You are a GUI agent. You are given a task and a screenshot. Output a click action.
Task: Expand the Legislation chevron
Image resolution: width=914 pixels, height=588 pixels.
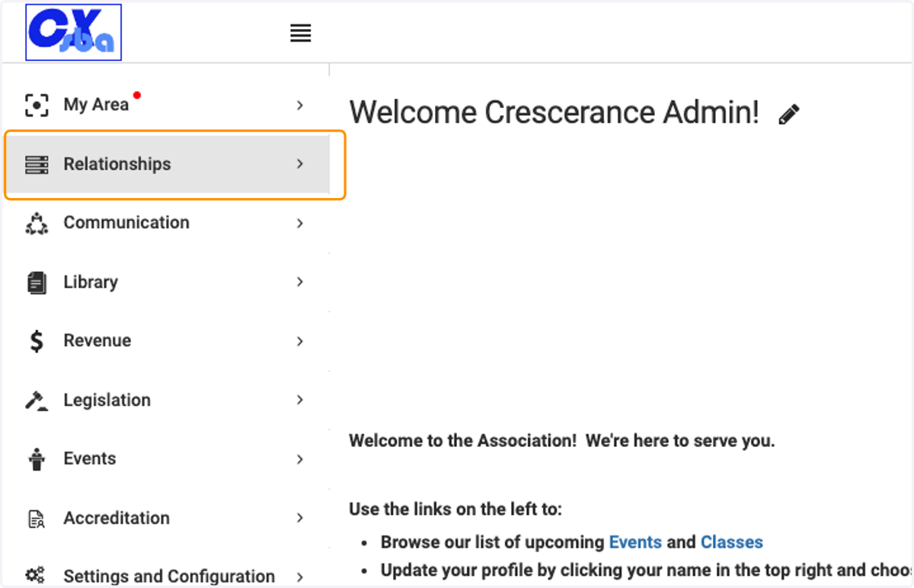click(x=300, y=400)
